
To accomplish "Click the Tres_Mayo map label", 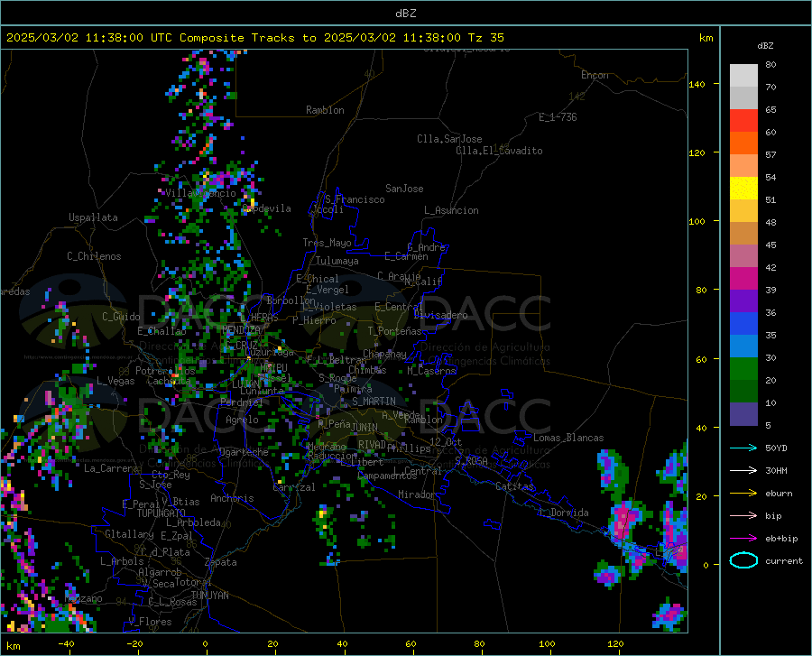I will (327, 243).
